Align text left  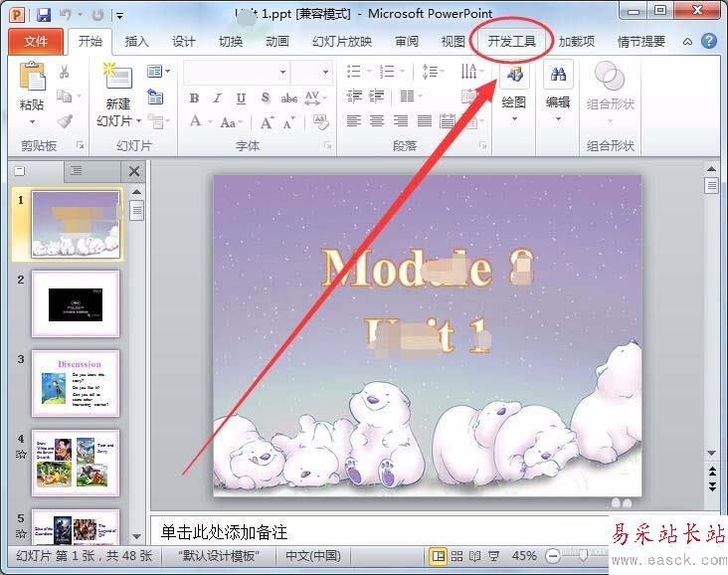coord(354,120)
